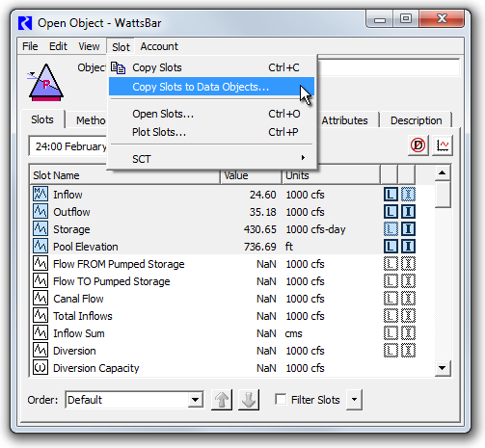Click the Diversion Capacity scalar slot icon
Viewport: 485px width, 448px height.
(40, 368)
